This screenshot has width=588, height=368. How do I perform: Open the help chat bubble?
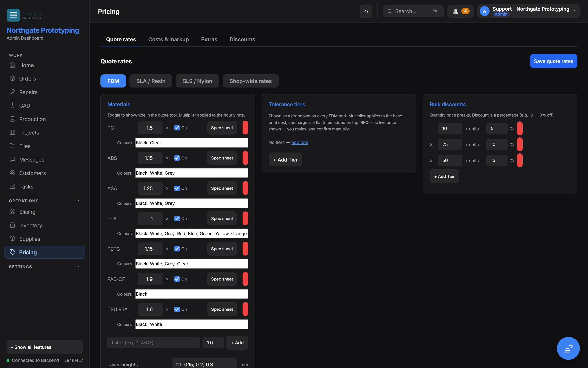(568, 348)
